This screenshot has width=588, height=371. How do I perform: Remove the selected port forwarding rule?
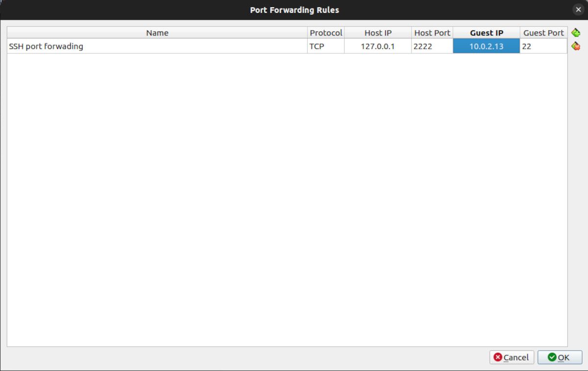576,46
